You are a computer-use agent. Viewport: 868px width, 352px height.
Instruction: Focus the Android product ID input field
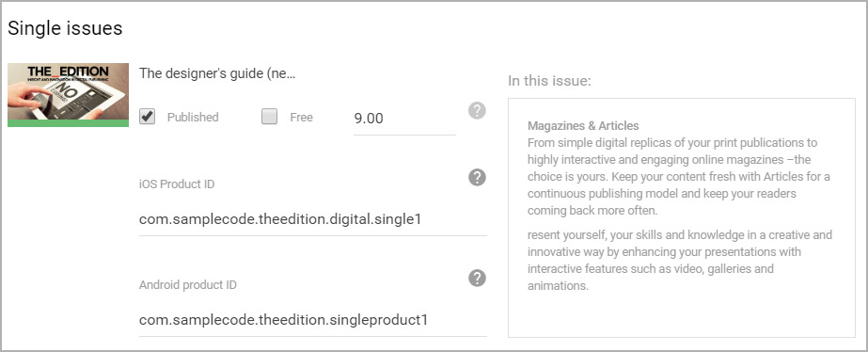point(313,320)
